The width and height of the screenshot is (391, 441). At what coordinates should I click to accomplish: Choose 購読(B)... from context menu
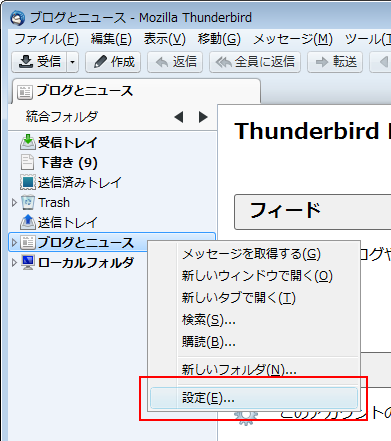pos(254,342)
